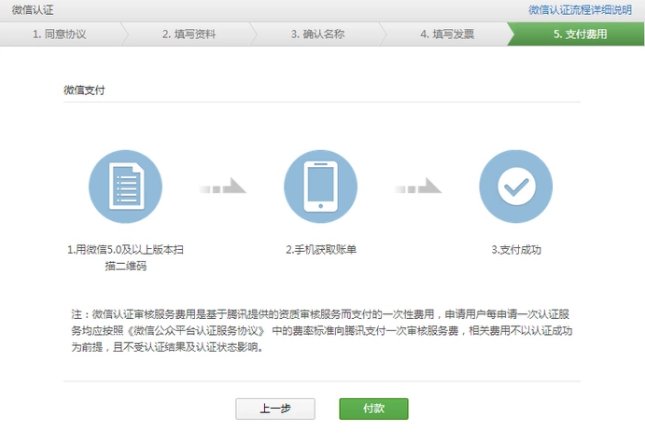This screenshot has width=645, height=437.
Task: Click 2.手机获取账单 label
Action: [321, 249]
